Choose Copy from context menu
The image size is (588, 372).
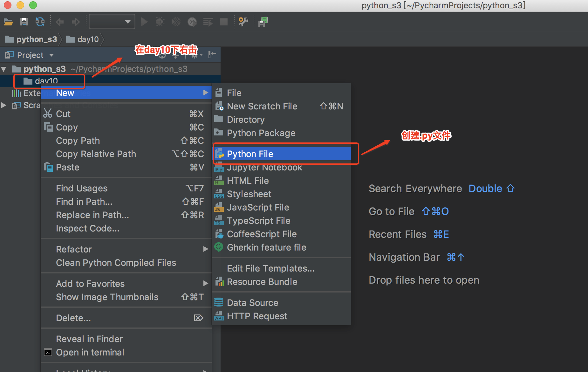[x=126, y=127]
